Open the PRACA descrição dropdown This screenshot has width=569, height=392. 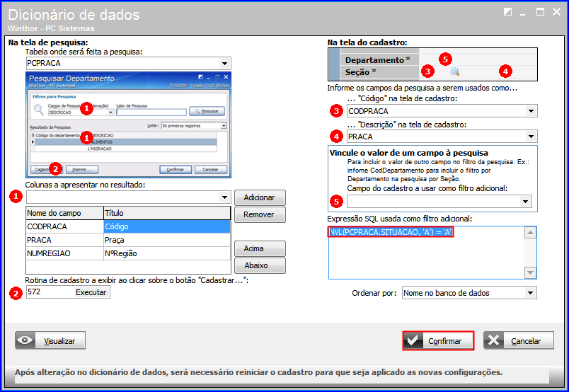pos(531,137)
